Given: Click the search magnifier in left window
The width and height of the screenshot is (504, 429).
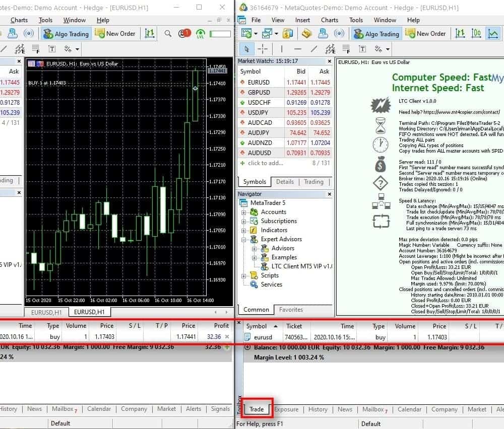Looking at the screenshot, I should pos(168,33).
